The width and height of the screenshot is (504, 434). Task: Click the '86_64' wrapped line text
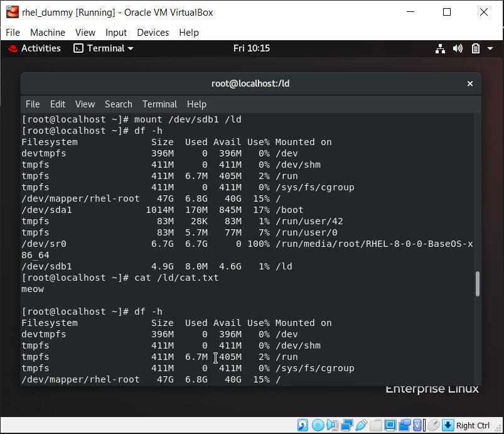pos(35,255)
